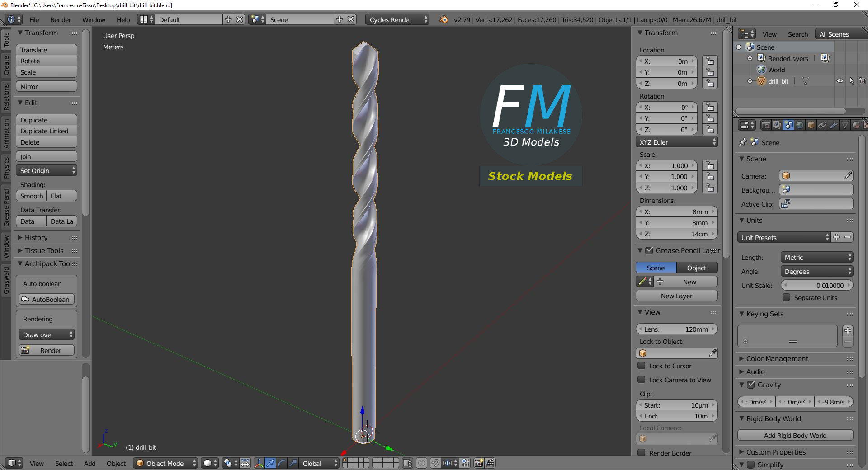Open the Global transform orientation dropdown
This screenshot has width=868, height=470.
(x=320, y=463)
